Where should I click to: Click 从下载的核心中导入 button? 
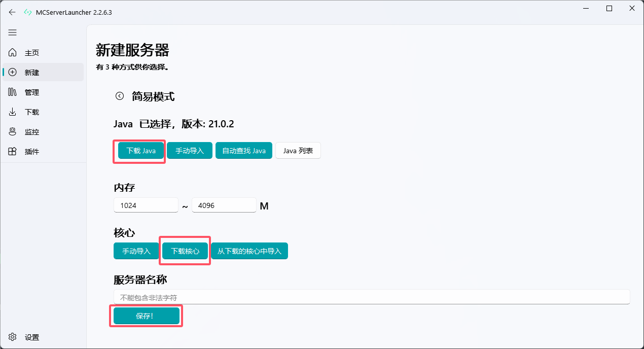(249, 251)
